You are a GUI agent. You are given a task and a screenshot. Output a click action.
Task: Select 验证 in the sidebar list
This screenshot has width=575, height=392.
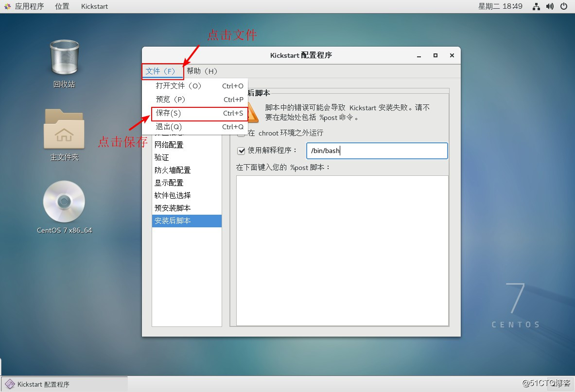coord(187,157)
